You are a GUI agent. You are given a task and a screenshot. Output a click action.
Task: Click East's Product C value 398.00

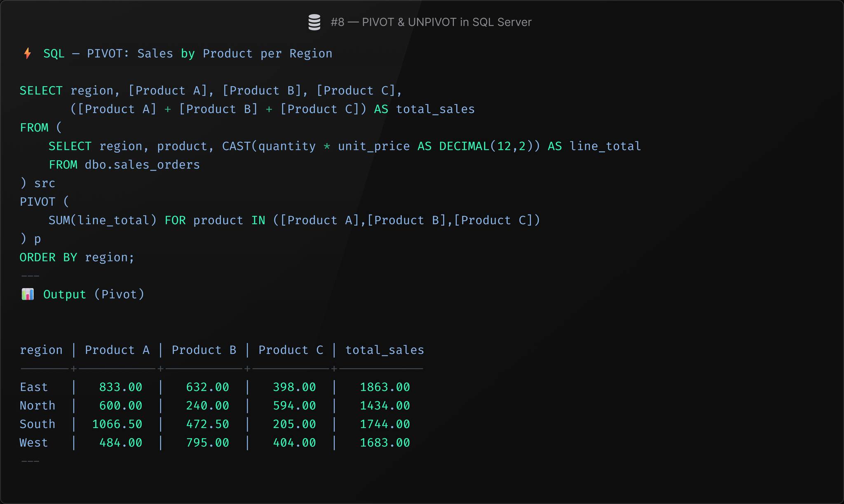294,387
